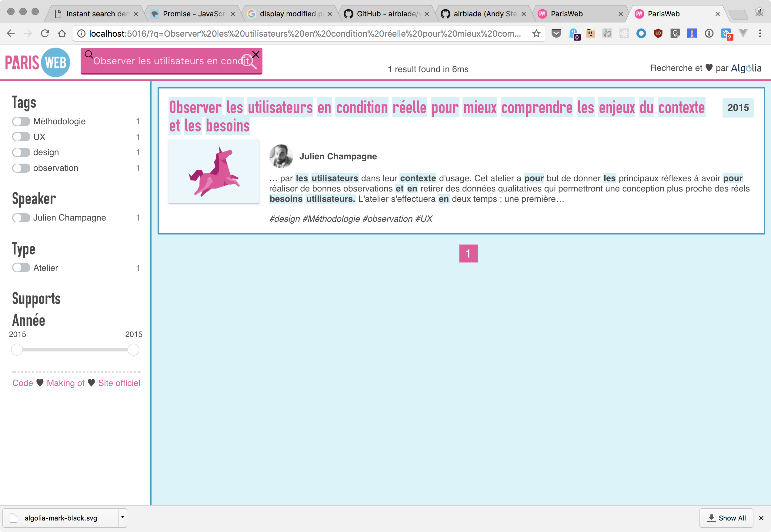This screenshot has height=532, width=771.
Task: Open the Code link in sidebar footer
Action: click(x=23, y=383)
